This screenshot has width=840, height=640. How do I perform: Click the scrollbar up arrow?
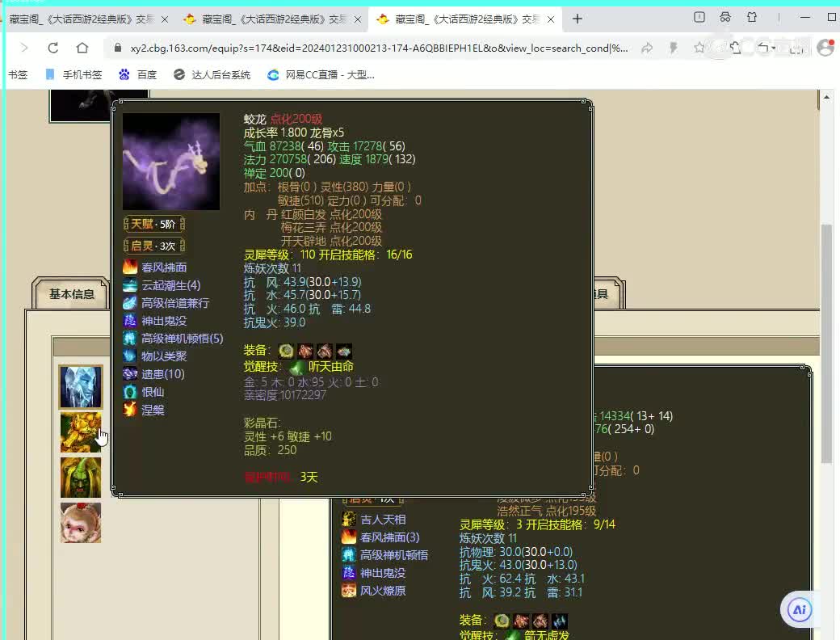tap(826, 97)
